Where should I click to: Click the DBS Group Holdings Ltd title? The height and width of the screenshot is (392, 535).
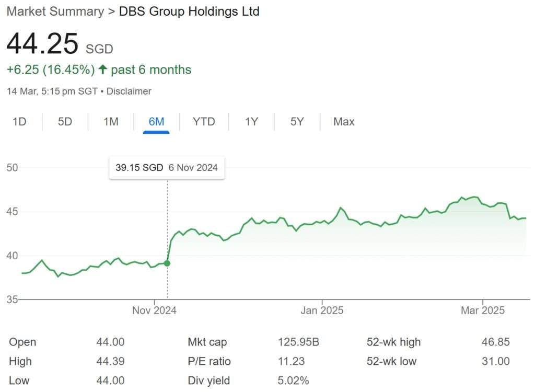189,11
